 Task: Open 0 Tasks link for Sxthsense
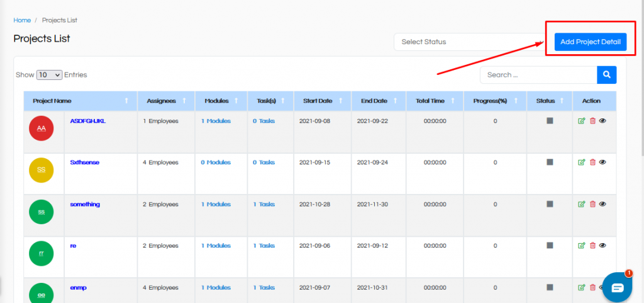click(x=264, y=163)
